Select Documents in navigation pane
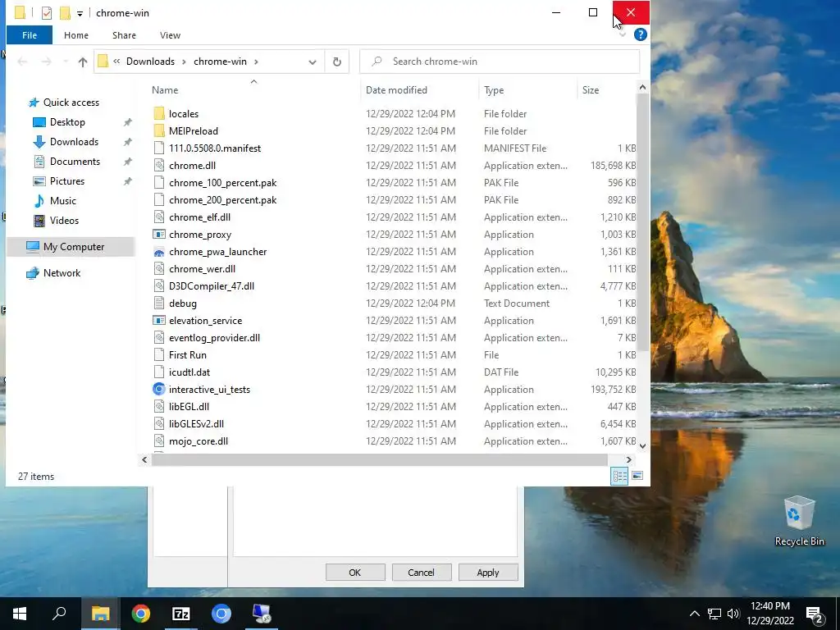 tap(75, 162)
